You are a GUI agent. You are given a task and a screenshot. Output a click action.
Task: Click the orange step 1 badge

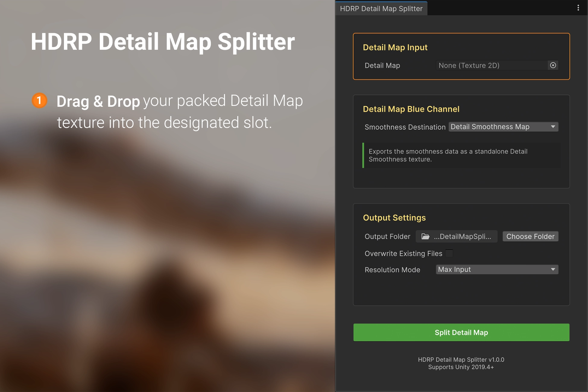pos(40,100)
